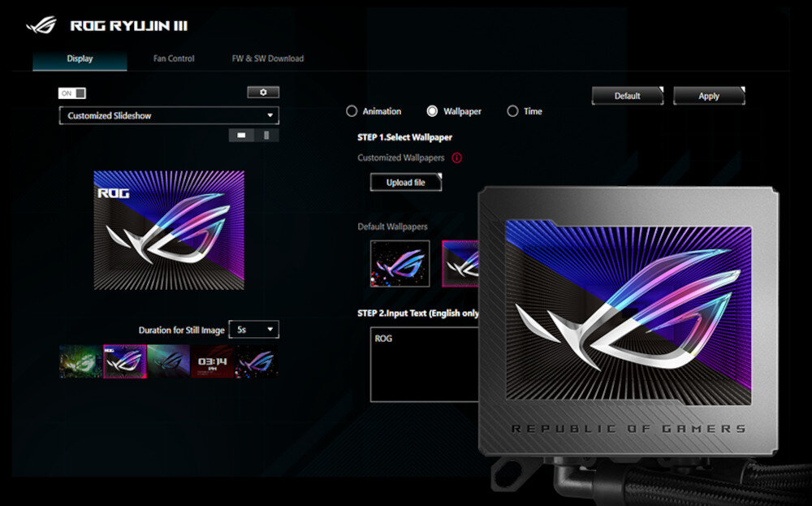Choose the purple tunnel default wallpaper
812x506 pixels.
(460, 264)
